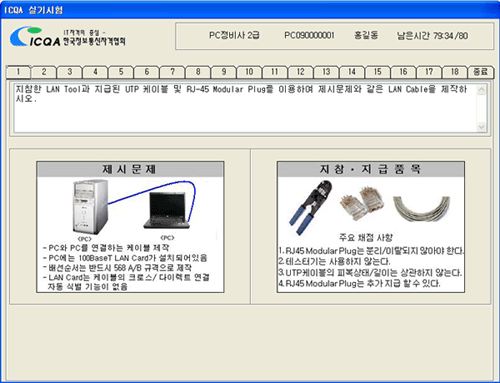The image size is (500, 383).
Task: Select question tab 9
Action: (224, 72)
